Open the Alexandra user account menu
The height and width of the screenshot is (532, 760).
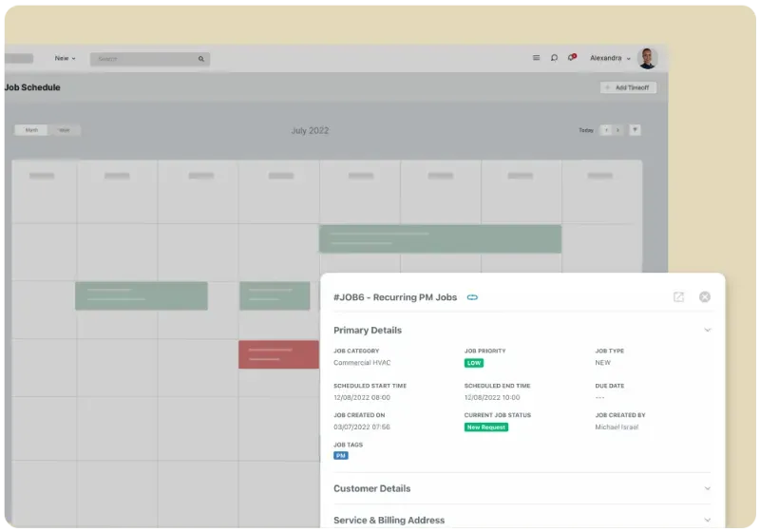coord(610,58)
